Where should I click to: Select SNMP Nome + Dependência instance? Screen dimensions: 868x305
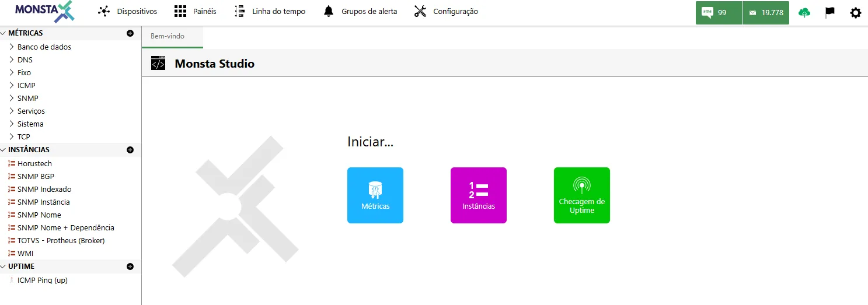[66, 228]
